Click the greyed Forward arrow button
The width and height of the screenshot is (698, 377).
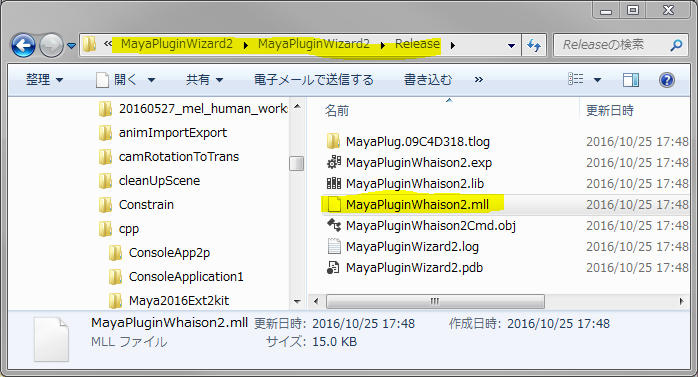pos(51,45)
